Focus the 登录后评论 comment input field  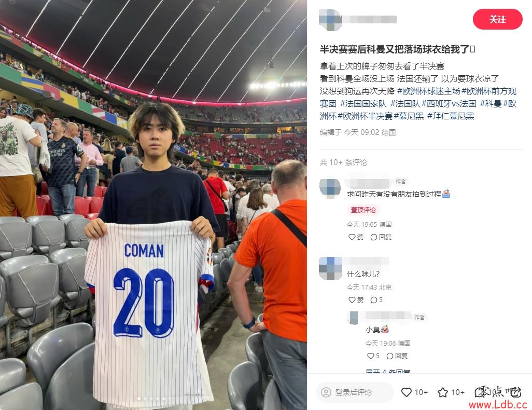[355, 392]
